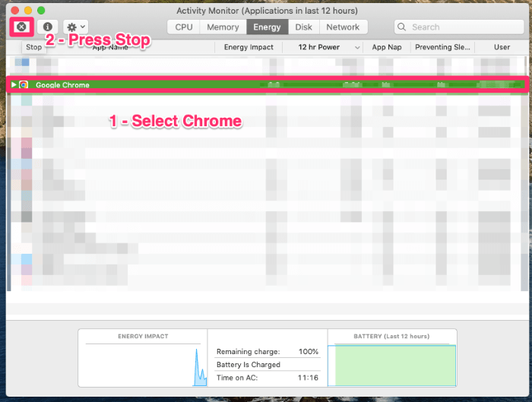Click the green zoom window button
532x402 pixels.
click(41, 10)
